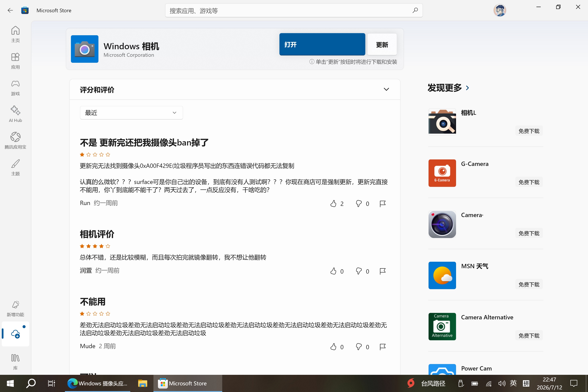This screenshot has width=588, height=392.
Task: Report the review by 润萱
Action: pyautogui.click(x=383, y=271)
